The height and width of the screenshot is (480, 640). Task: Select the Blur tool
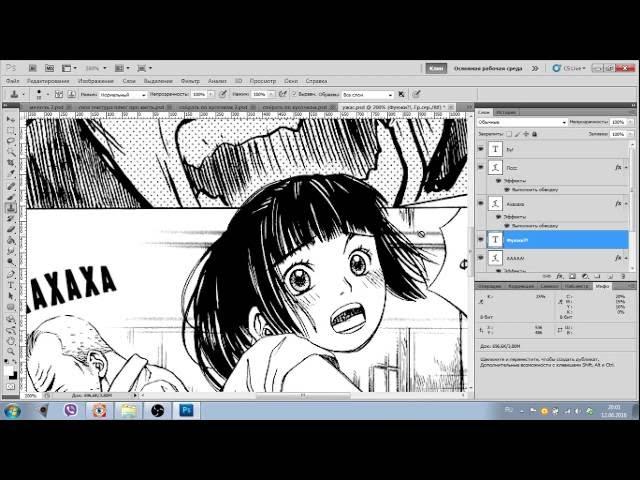pyautogui.click(x=11, y=251)
